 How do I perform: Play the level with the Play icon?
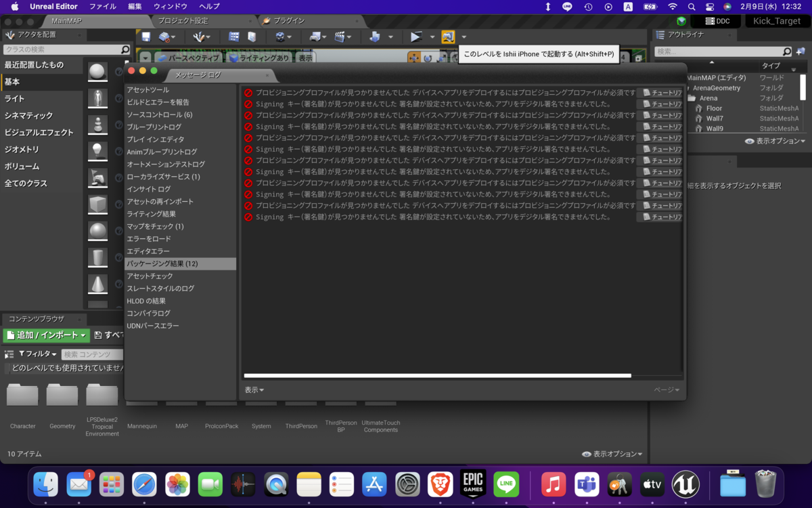(x=416, y=37)
